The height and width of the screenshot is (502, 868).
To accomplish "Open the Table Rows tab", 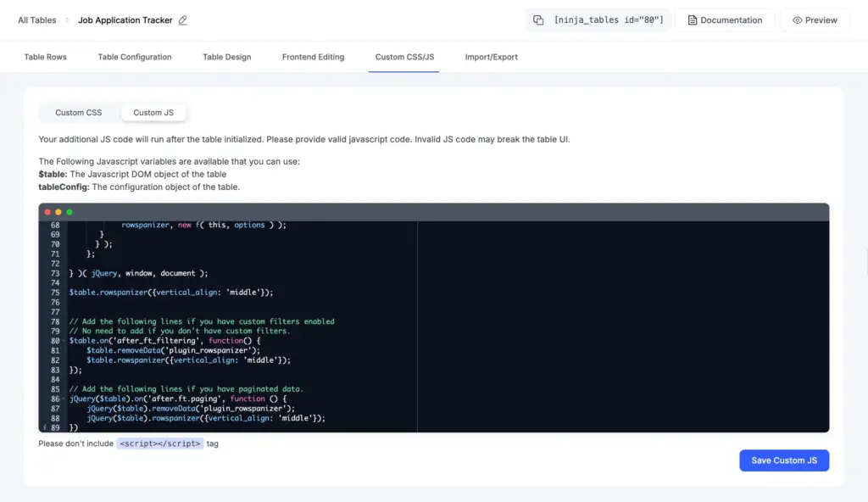I will [46, 57].
